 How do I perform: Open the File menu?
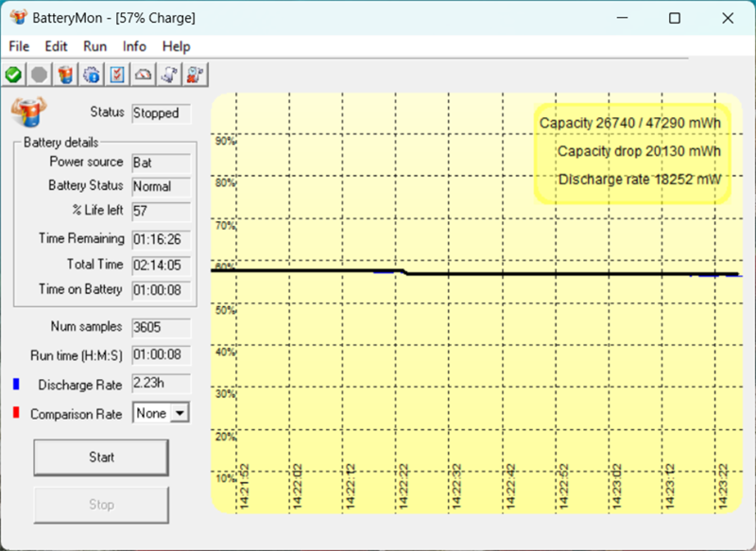(19, 46)
